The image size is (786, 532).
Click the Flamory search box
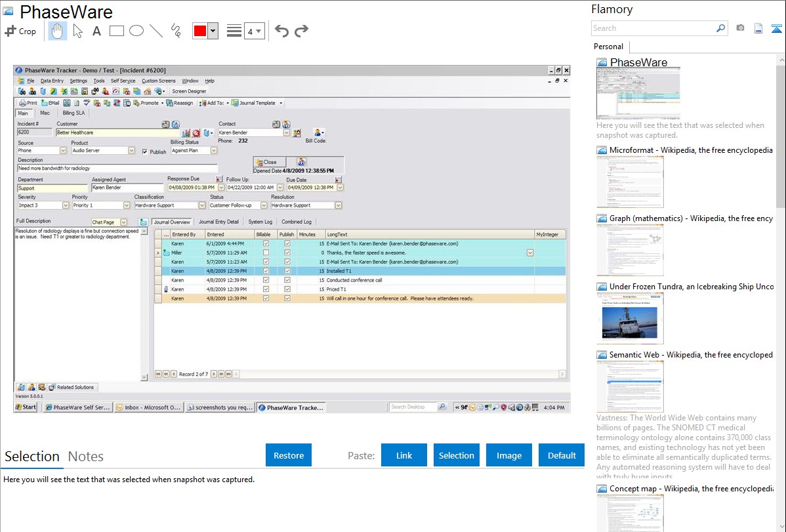pyautogui.click(x=653, y=28)
